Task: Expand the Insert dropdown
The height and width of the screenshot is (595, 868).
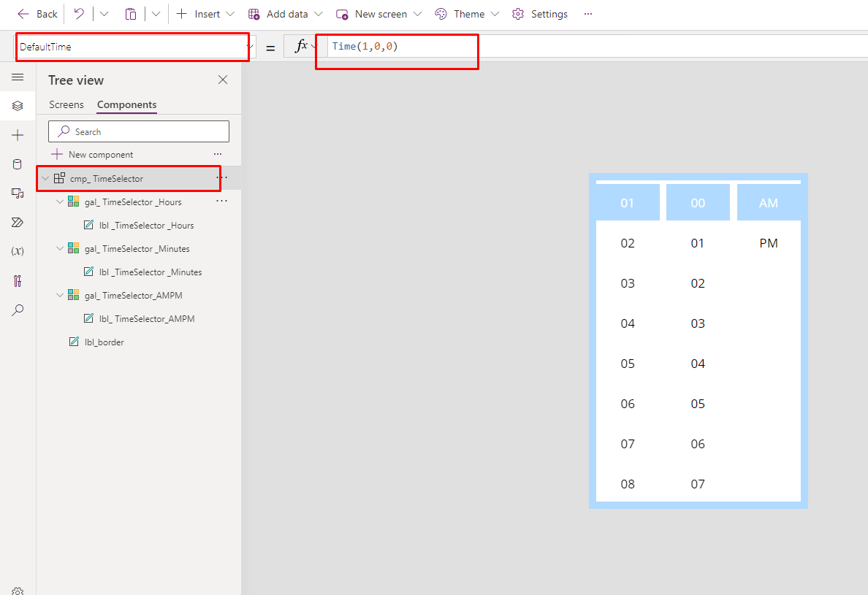Action: coord(231,13)
